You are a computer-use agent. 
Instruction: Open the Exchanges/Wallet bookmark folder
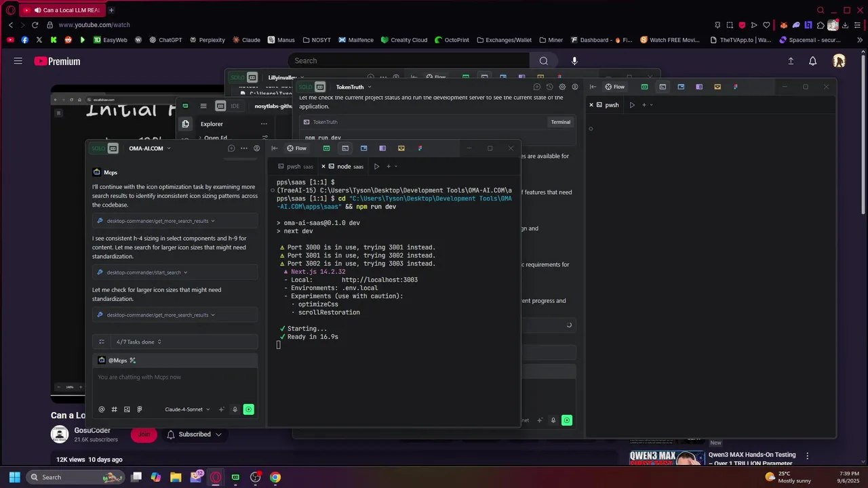(x=504, y=40)
